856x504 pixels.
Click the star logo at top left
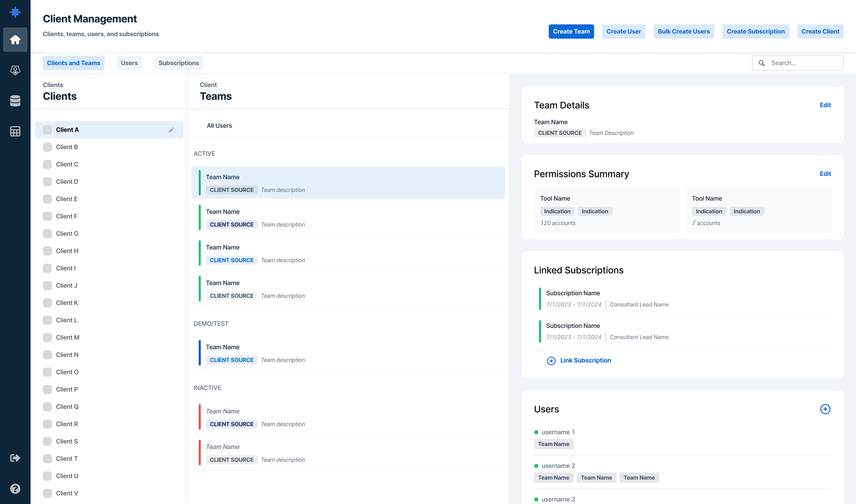point(15,12)
